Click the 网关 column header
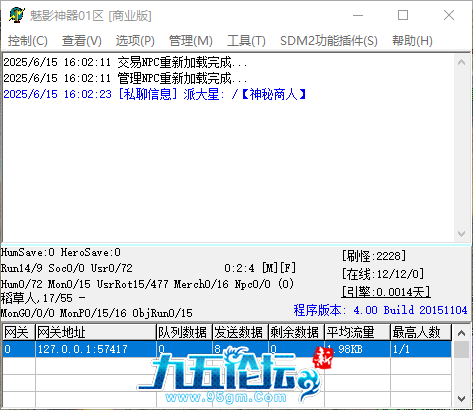Image resolution: width=473 pixels, height=410 pixels. click(x=19, y=332)
